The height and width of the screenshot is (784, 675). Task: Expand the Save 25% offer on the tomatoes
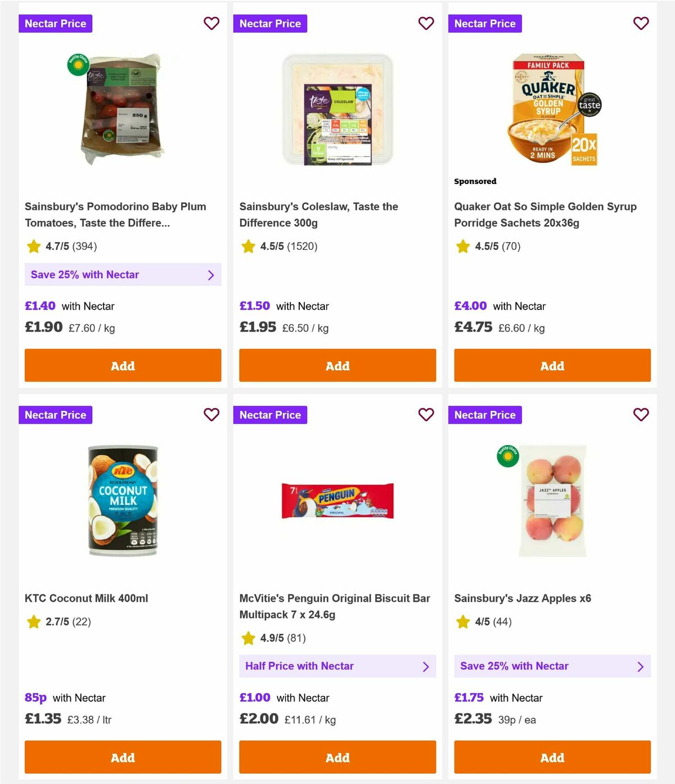pos(122,275)
